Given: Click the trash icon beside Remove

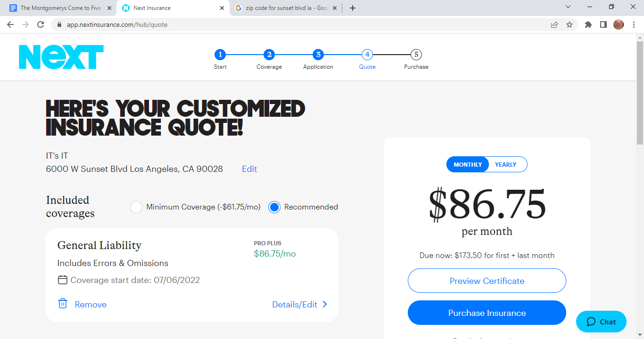Looking at the screenshot, I should [62, 304].
